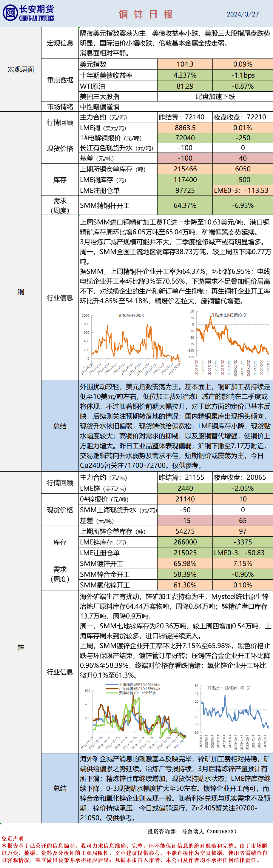Select copper warrant change 6050
The width and height of the screenshot is (273, 868).
coord(243,169)
